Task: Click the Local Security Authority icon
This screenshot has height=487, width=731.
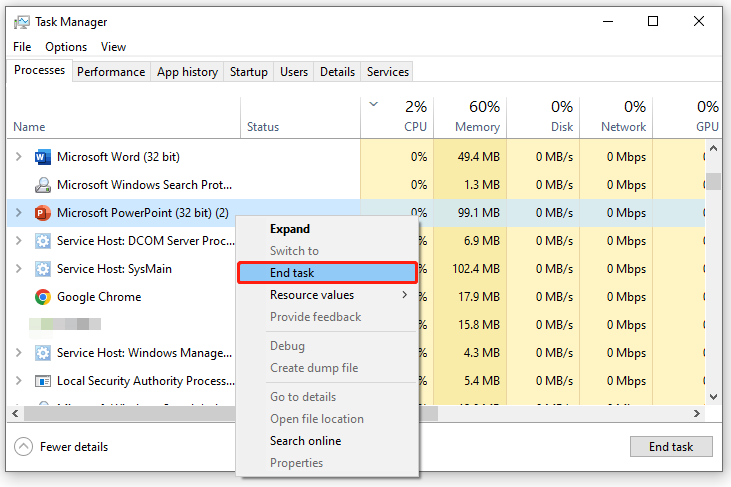Action: coord(42,381)
